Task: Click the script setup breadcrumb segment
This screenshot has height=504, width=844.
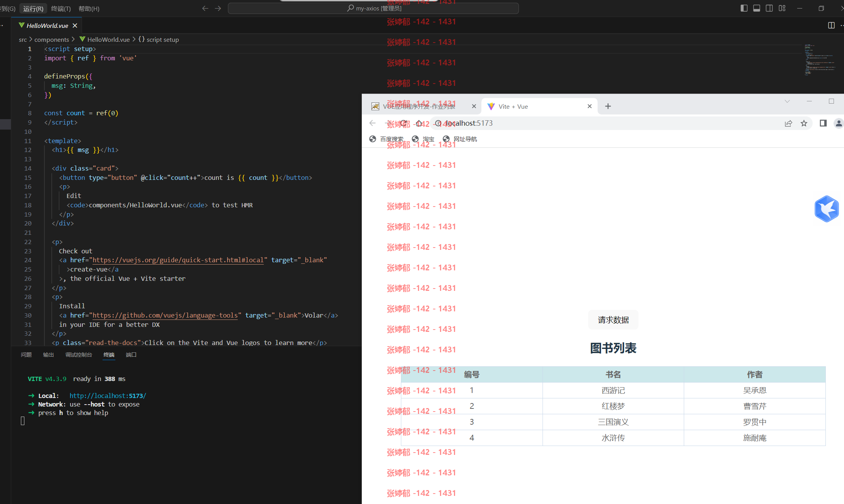Action: [159, 39]
